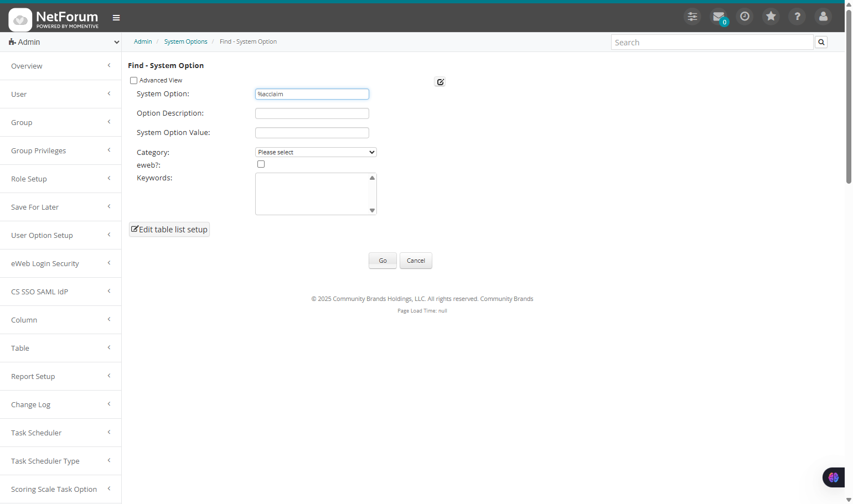Open the help question mark icon
This screenshot has width=853, height=504.
[x=797, y=17]
